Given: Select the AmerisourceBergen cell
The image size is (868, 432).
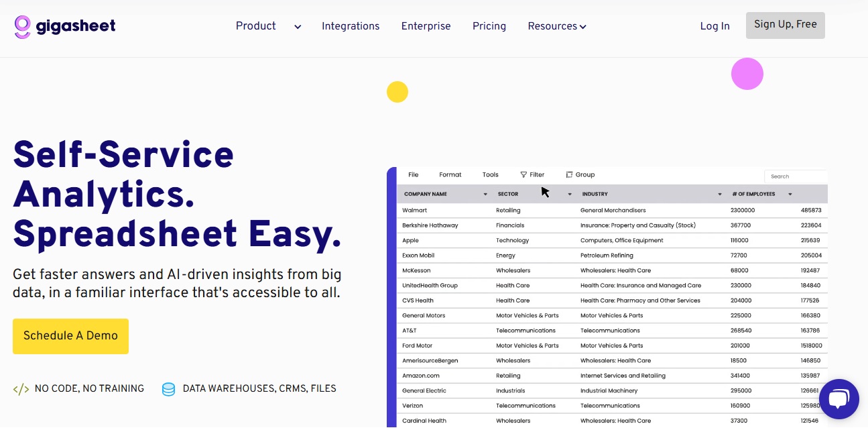Looking at the screenshot, I should pos(430,360).
